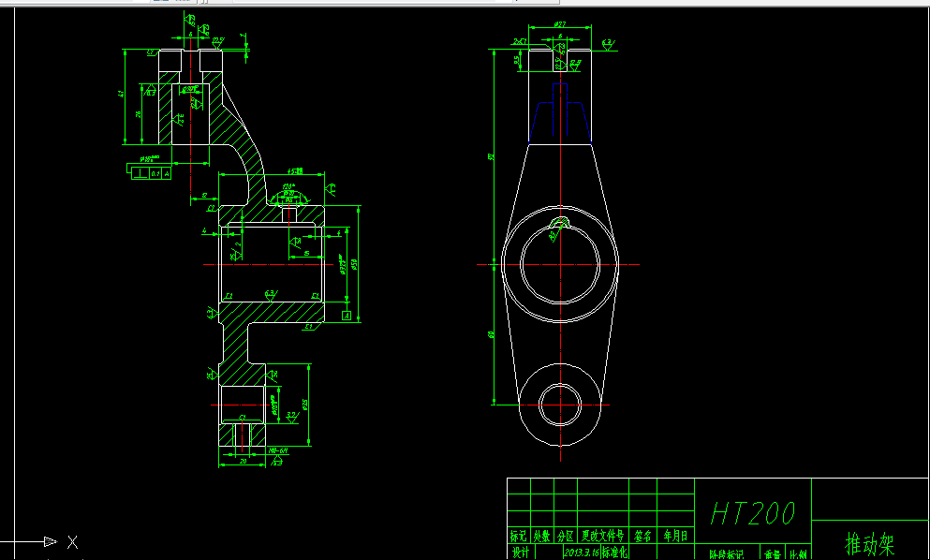This screenshot has width=930, height=560.
Task: Click the 26 vertical dimension text
Action: (x=139, y=114)
